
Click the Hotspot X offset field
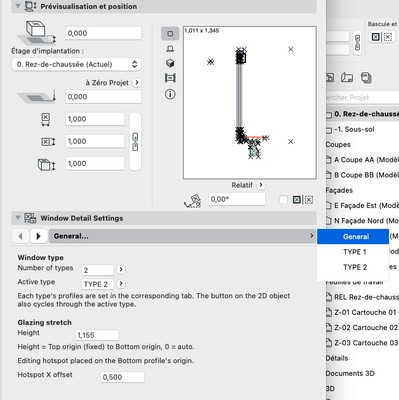pyautogui.click(x=122, y=377)
